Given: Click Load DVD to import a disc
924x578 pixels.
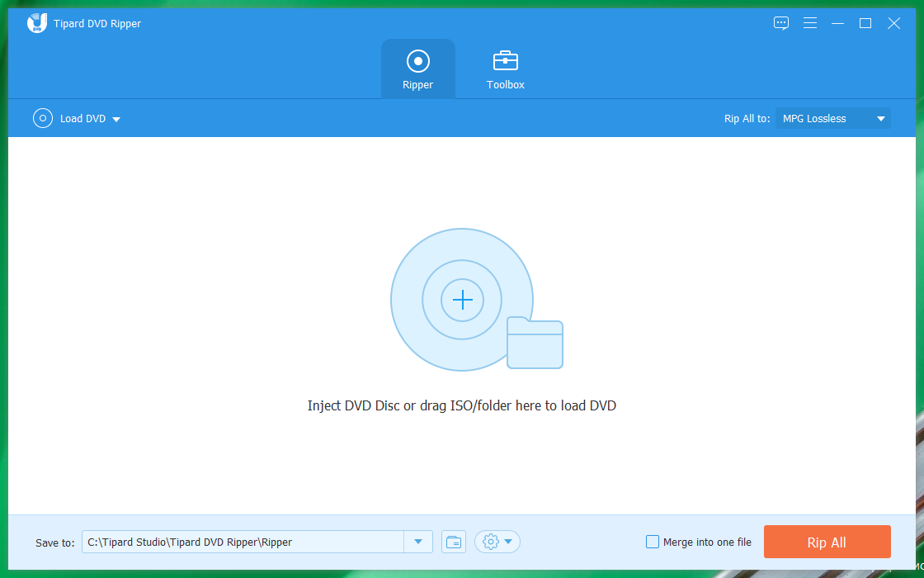Looking at the screenshot, I should point(82,118).
